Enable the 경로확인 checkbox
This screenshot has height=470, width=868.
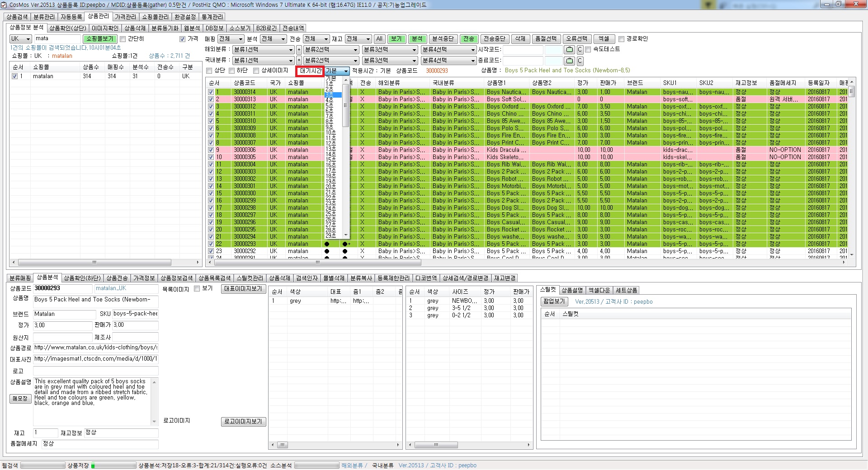[x=622, y=39]
